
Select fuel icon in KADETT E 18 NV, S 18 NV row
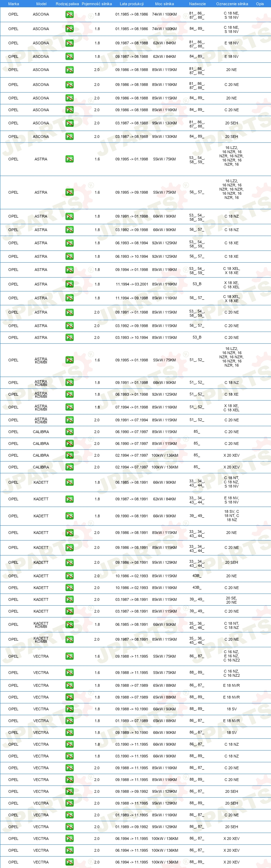click(70, 499)
